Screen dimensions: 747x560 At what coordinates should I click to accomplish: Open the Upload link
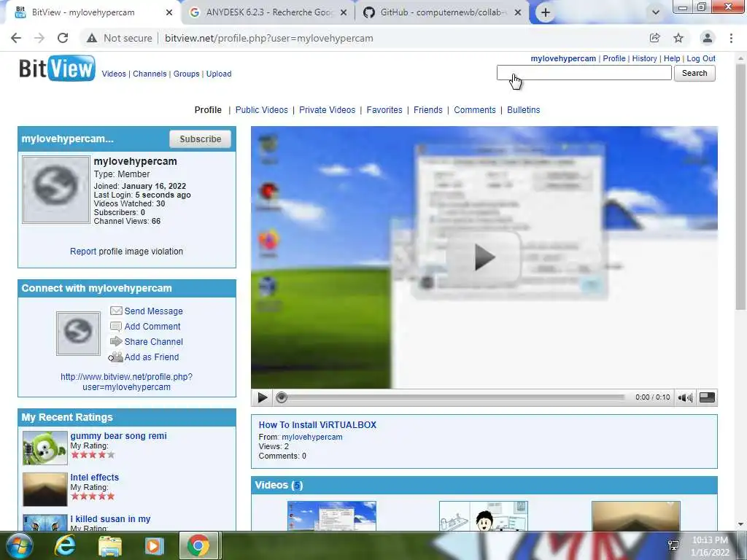pos(219,74)
